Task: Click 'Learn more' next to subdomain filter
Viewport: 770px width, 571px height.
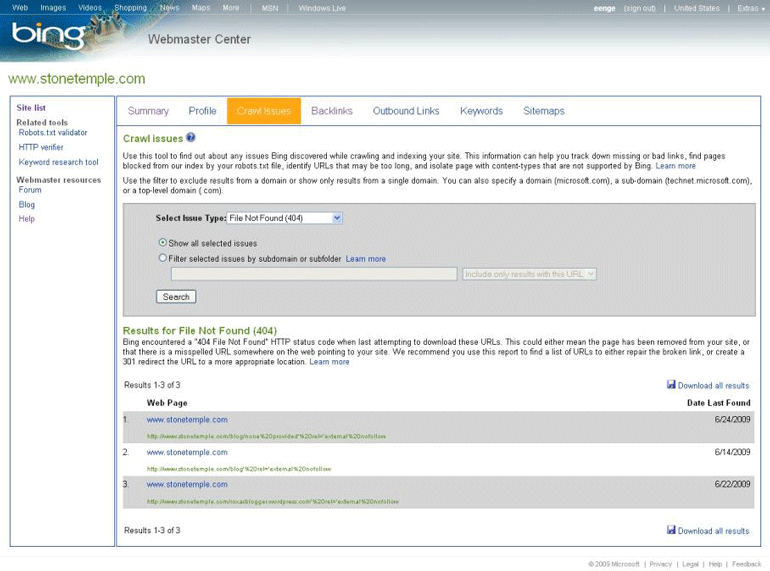Action: tap(365, 259)
